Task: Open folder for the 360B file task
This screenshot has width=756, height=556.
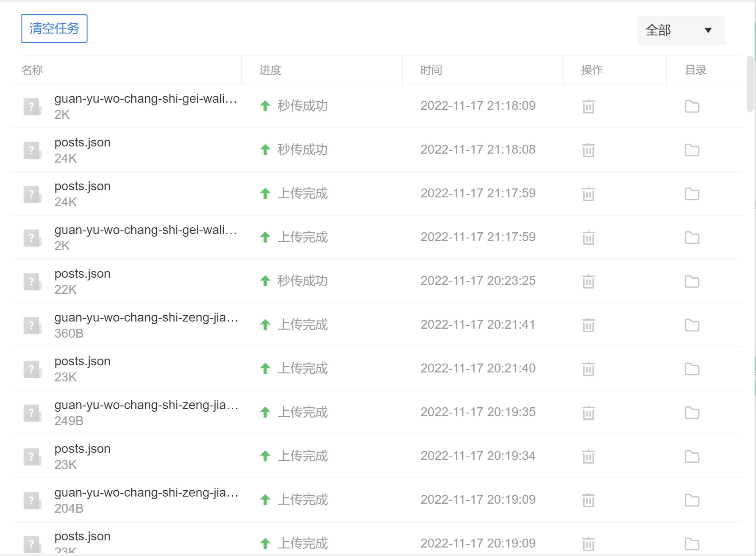Action: click(x=692, y=325)
